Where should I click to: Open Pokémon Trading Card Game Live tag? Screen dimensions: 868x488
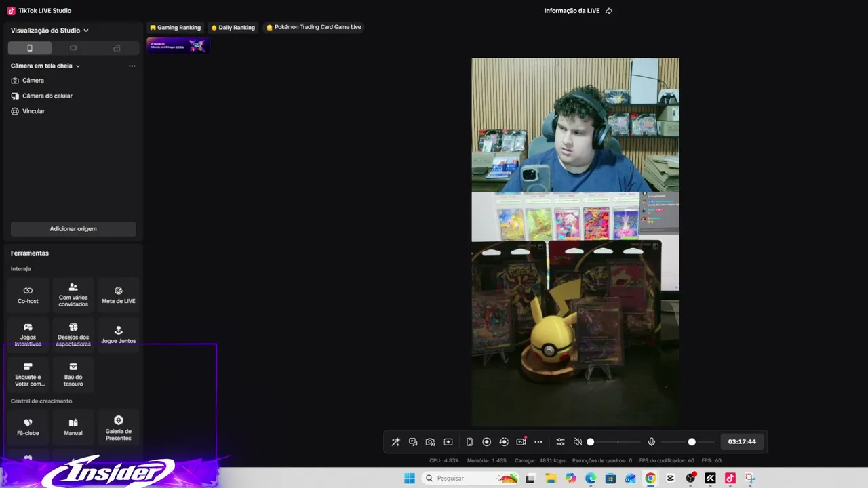pos(313,28)
